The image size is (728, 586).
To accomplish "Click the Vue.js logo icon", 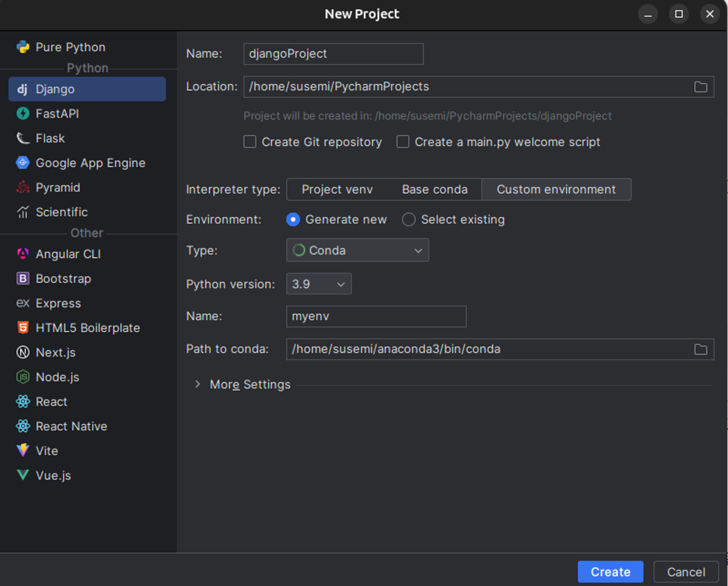I will (x=23, y=475).
